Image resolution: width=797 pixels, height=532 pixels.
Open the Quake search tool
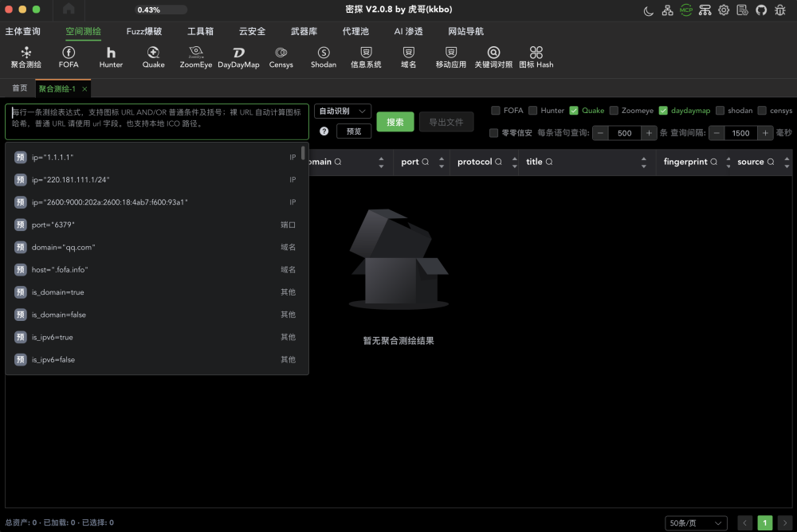tap(154, 57)
